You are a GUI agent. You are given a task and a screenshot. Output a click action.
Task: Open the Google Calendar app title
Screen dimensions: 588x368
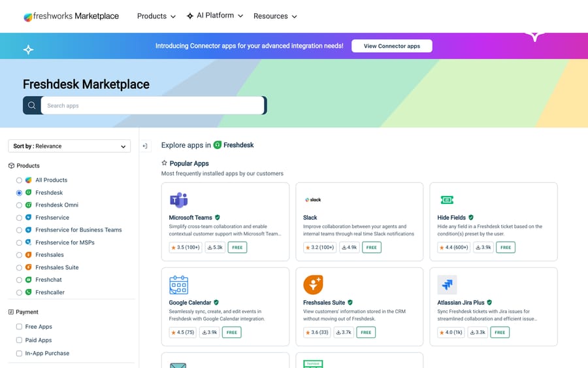[x=190, y=303]
